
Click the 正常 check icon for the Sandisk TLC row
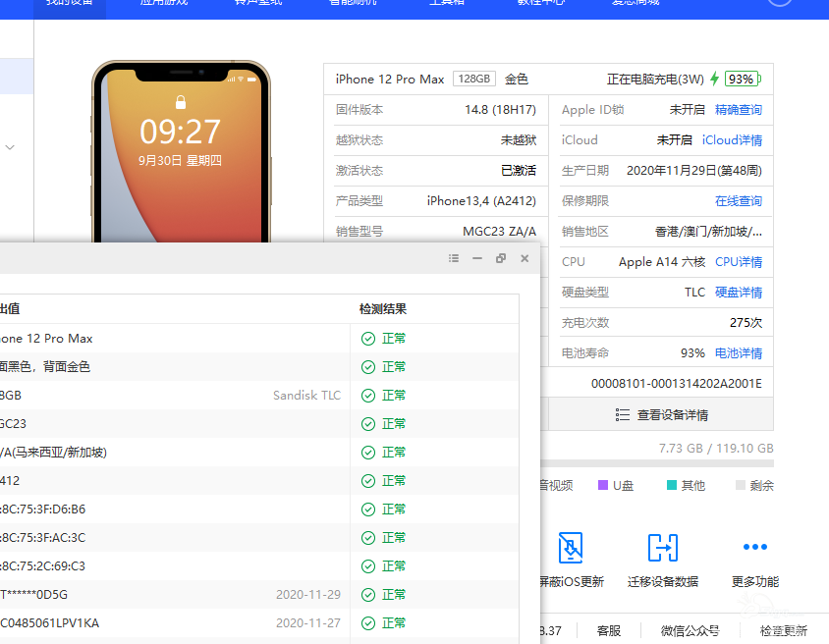(368, 396)
